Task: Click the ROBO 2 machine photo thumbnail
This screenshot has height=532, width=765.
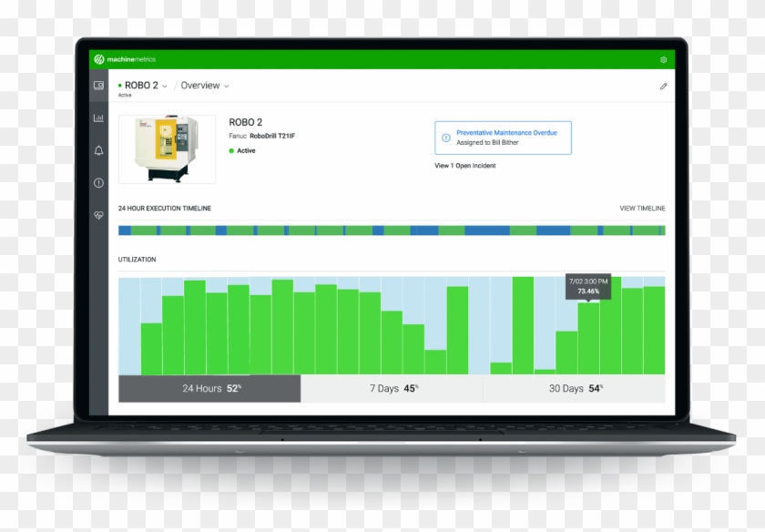Action: point(167,149)
